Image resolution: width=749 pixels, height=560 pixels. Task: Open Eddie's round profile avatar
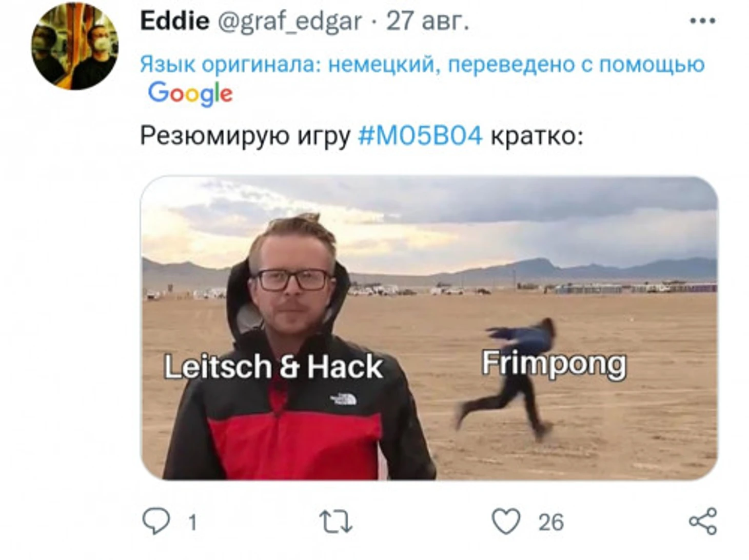[75, 46]
